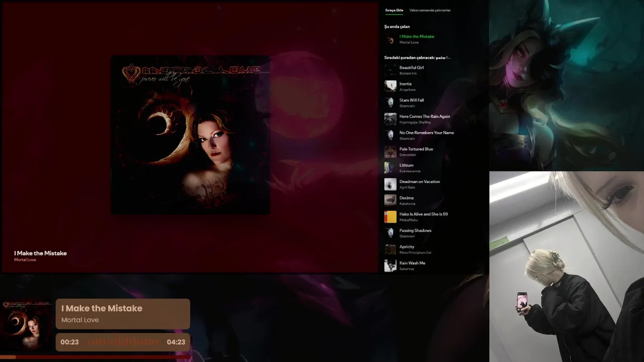The height and width of the screenshot is (362, 644).
Task: Click Lithium album thumbnail
Action: (x=390, y=168)
